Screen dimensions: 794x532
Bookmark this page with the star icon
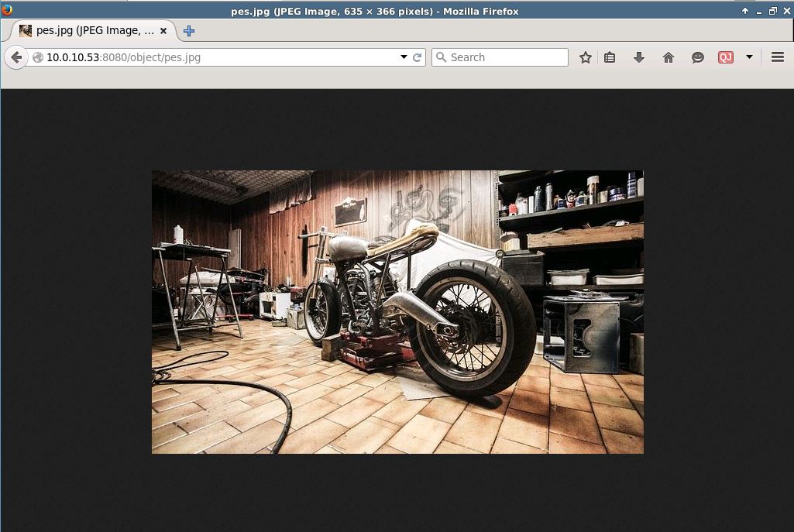point(586,57)
